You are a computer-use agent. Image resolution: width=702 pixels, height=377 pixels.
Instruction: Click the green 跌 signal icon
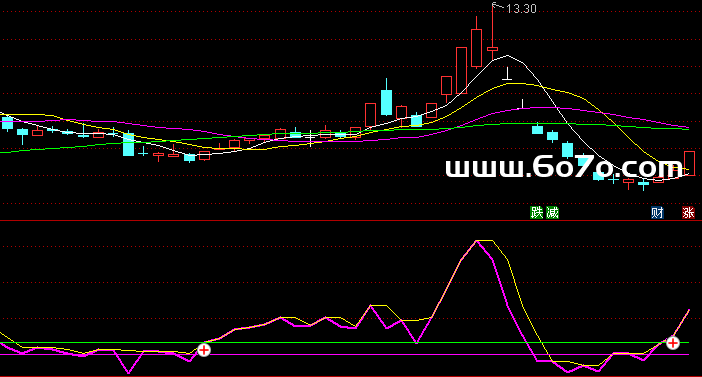(x=536, y=212)
